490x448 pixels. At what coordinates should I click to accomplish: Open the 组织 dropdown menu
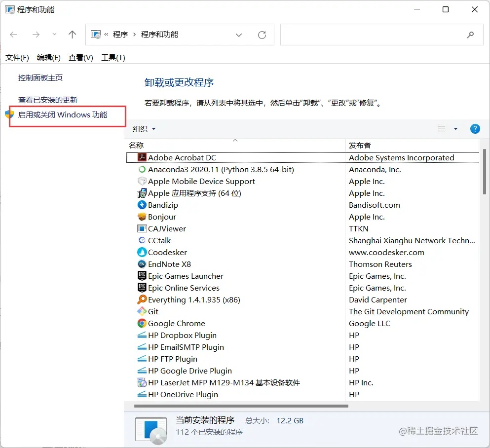tap(144, 129)
